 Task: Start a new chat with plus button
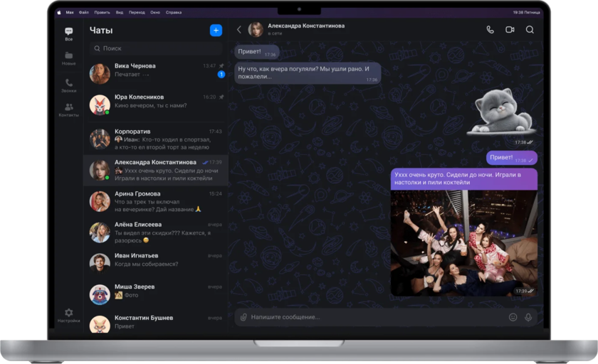click(216, 30)
